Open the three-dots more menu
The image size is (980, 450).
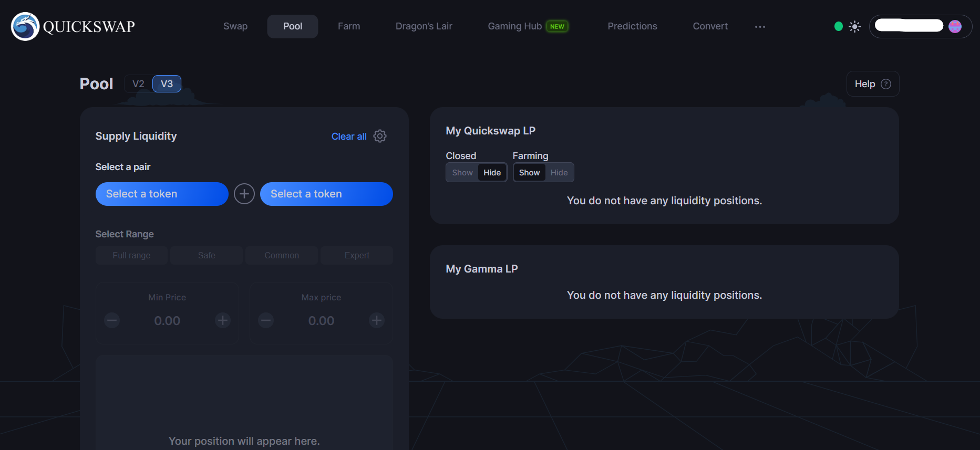760,26
